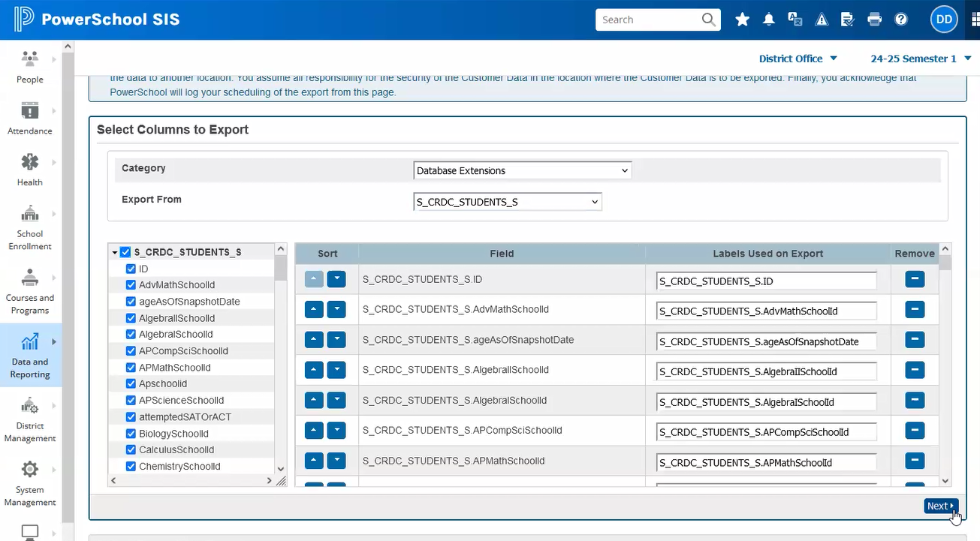Toggle the APCompSciSchoolId checkbox
980x541 pixels.
pyautogui.click(x=131, y=351)
